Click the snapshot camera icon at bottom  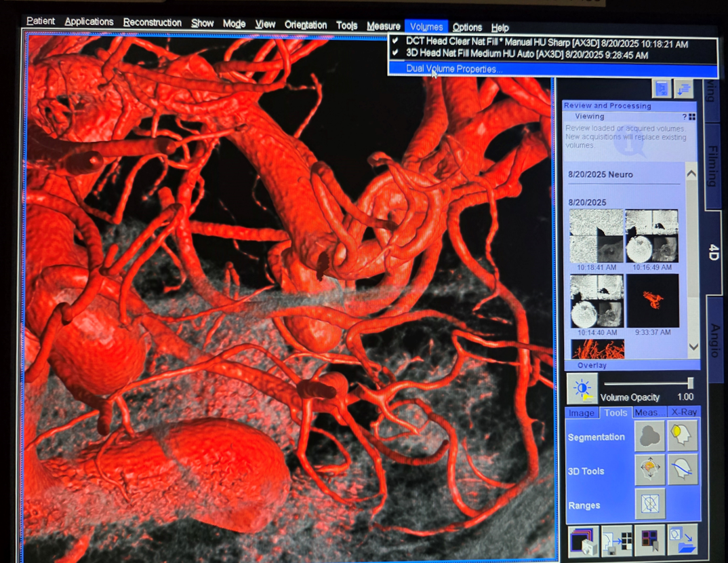pos(584,541)
